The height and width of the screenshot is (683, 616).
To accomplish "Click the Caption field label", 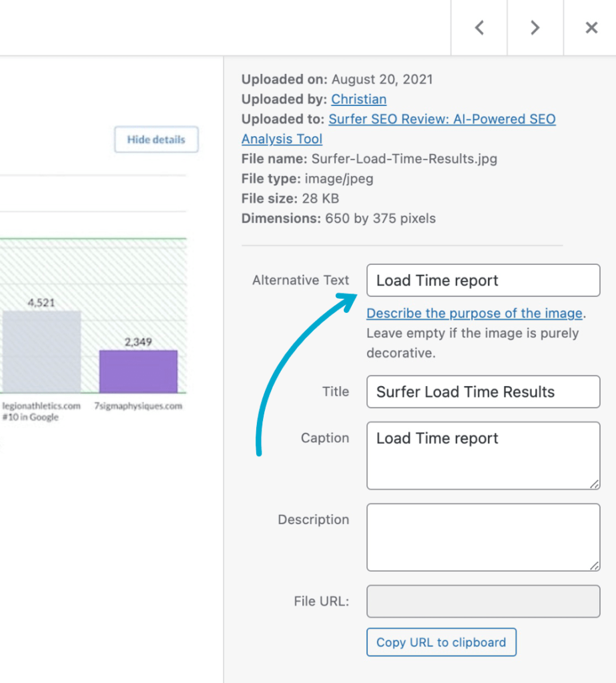I will pyautogui.click(x=325, y=438).
